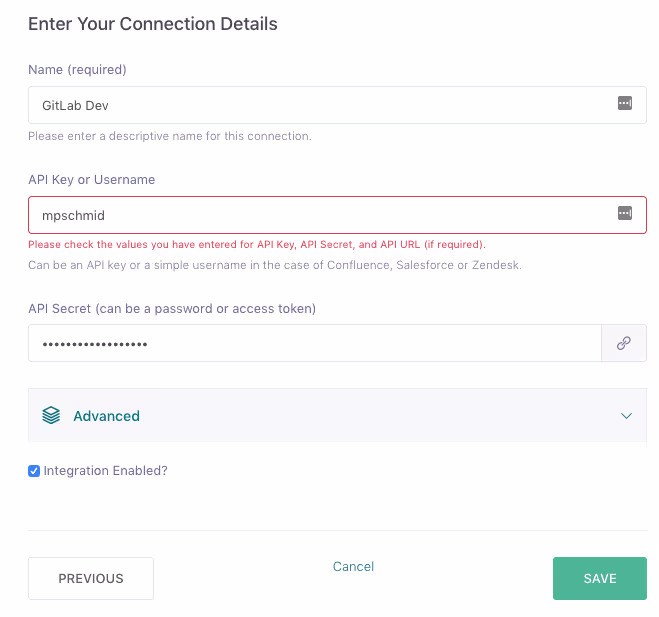Image resolution: width=659 pixels, height=617 pixels.
Task: Click the "API Key or Username" label
Action: tap(92, 179)
